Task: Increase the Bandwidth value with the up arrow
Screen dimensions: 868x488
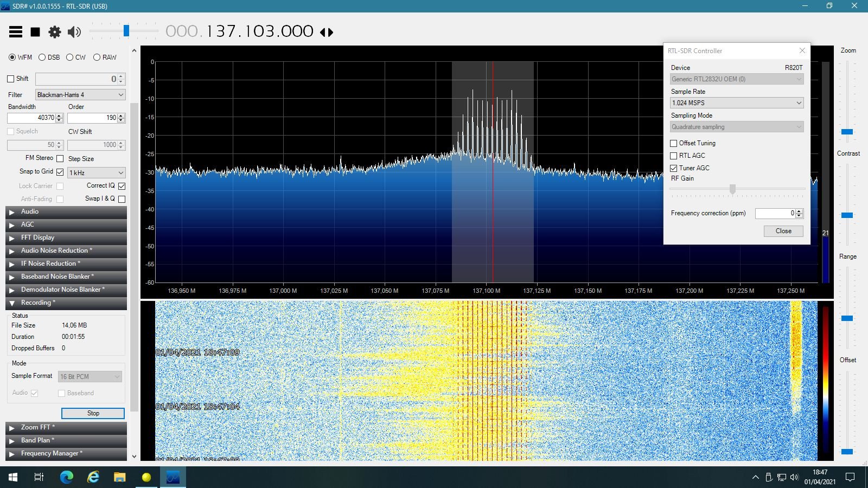Action: pyautogui.click(x=59, y=115)
